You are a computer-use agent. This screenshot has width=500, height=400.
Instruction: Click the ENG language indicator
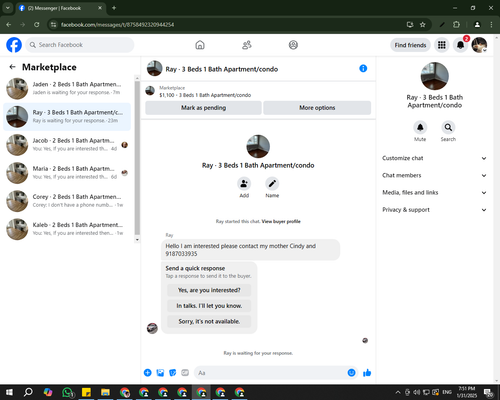pyautogui.click(x=447, y=392)
